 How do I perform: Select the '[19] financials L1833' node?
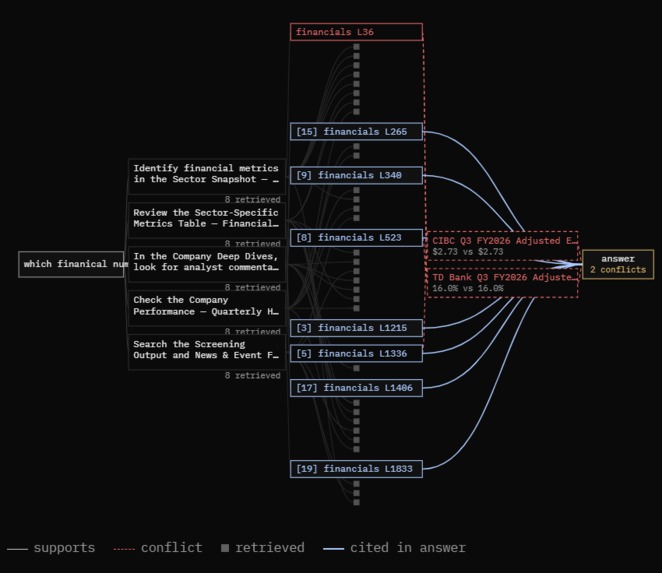pyautogui.click(x=356, y=469)
